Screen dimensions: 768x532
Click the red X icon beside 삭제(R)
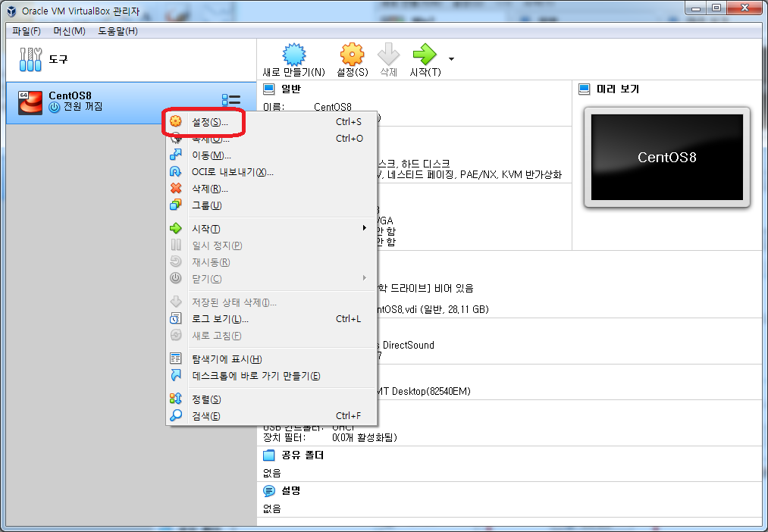(176, 188)
